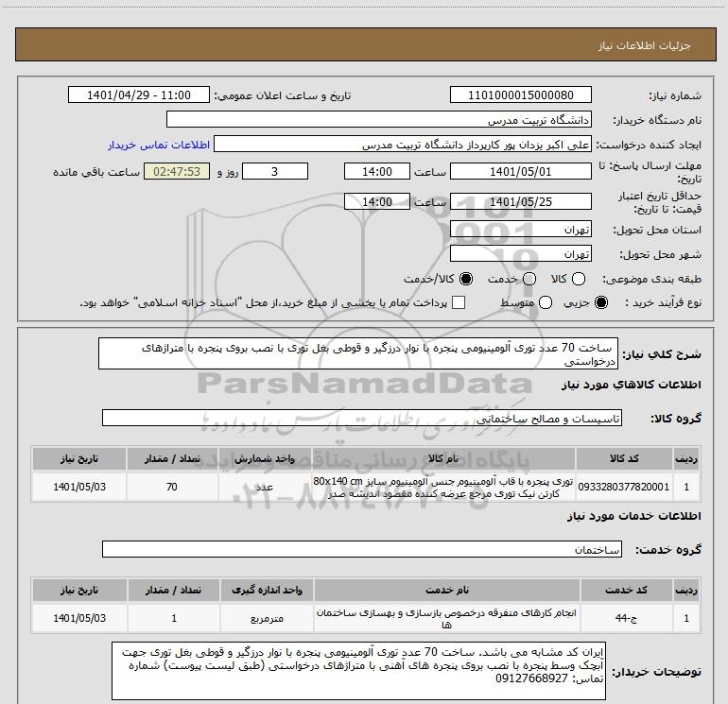Click the اطلاعات خدمات مورد نیاز heading
The image size is (728, 704).
[633, 516]
